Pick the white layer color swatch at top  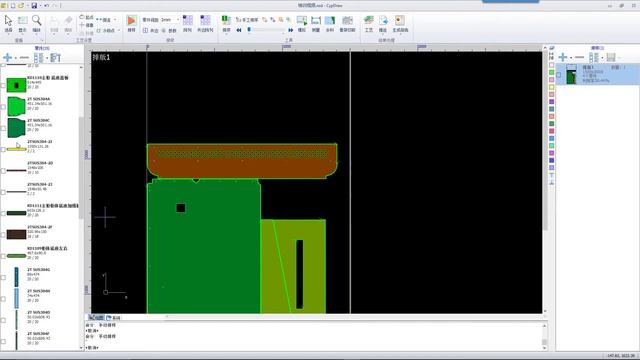pyautogui.click(x=551, y=65)
